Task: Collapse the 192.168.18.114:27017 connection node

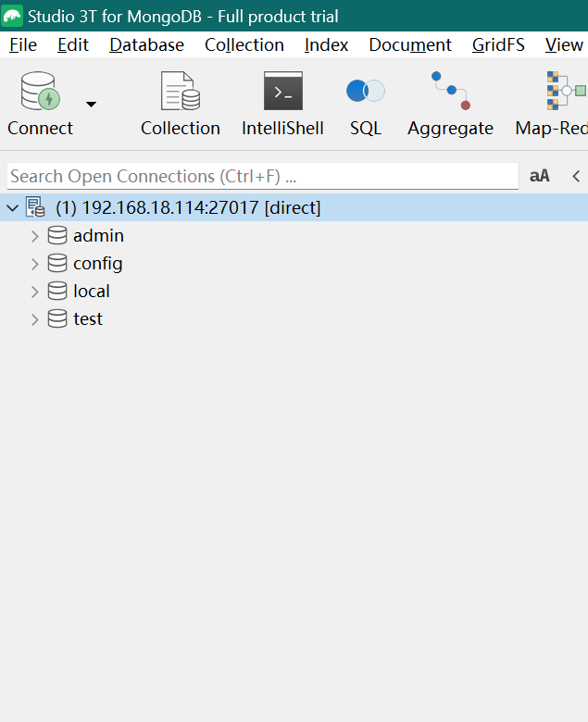Action: [13, 208]
